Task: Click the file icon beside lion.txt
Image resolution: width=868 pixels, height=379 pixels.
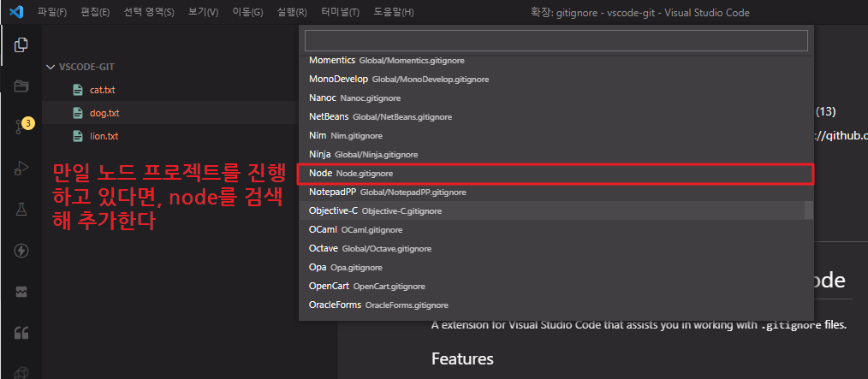Action: point(78,136)
